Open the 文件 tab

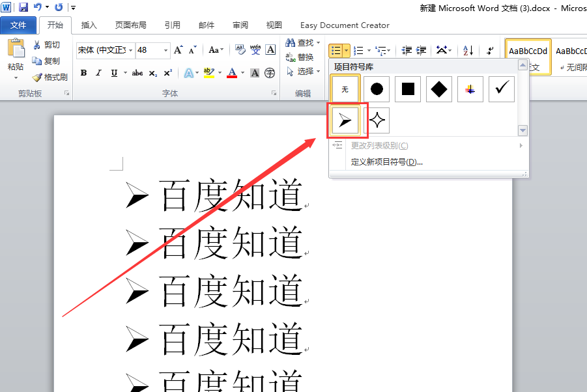point(18,25)
